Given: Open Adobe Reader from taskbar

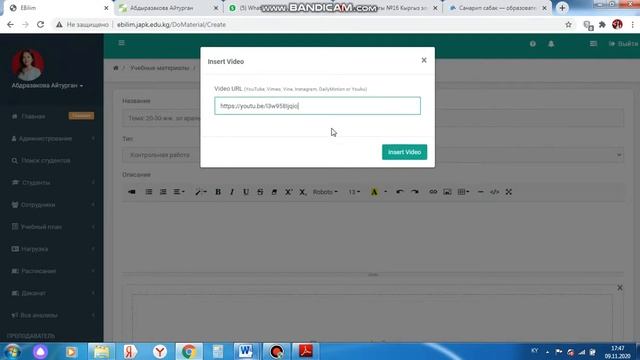Looking at the screenshot, I should click(305, 351).
